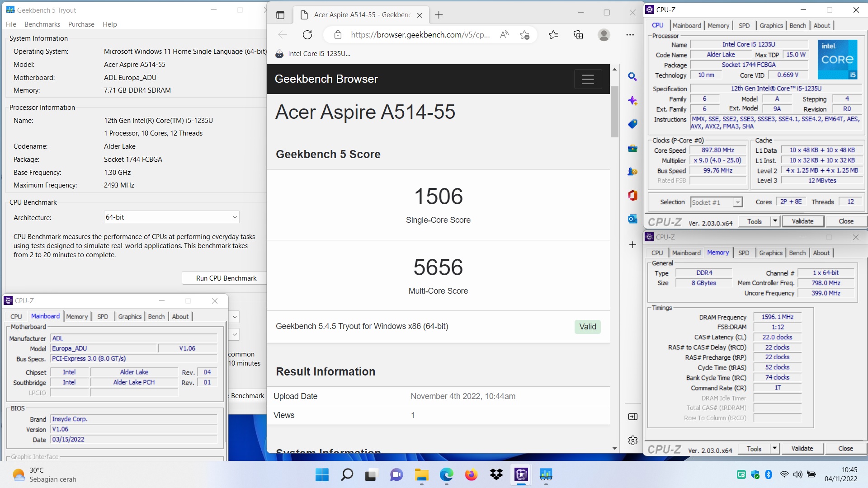Viewport: 868px width, 488px height.
Task: Open Dropbox from the taskbar
Action: click(x=496, y=474)
